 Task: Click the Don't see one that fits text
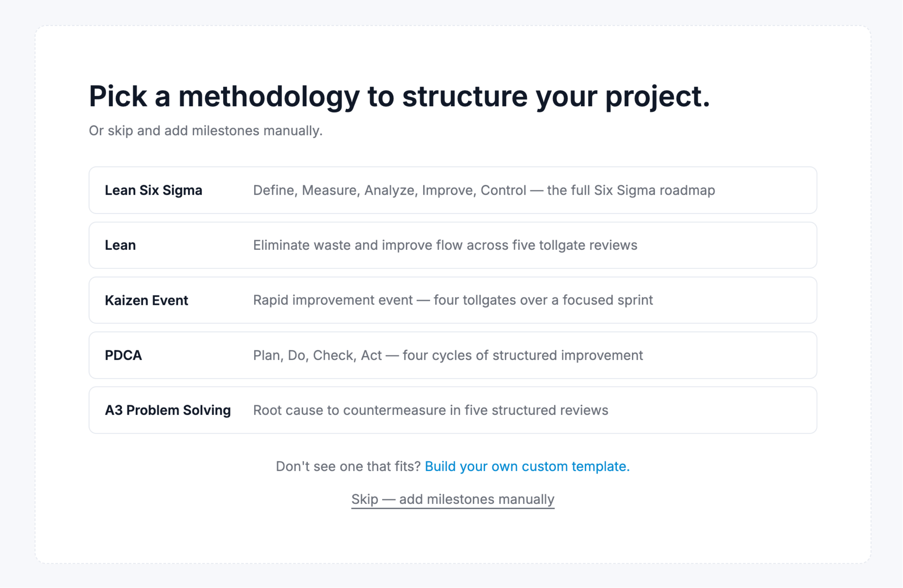tap(348, 466)
